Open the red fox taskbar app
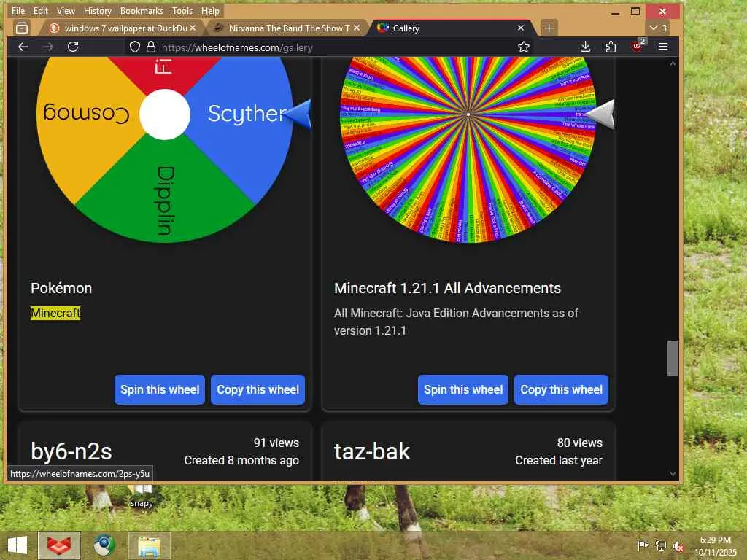 (59, 545)
